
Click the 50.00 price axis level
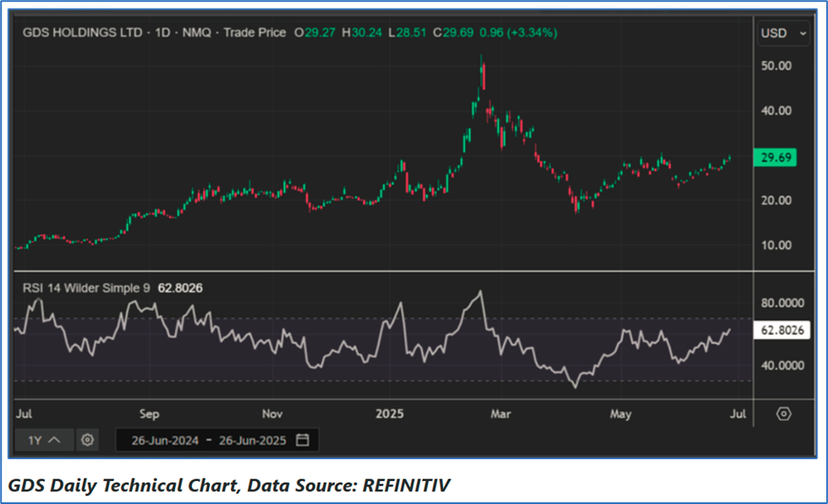(x=776, y=66)
